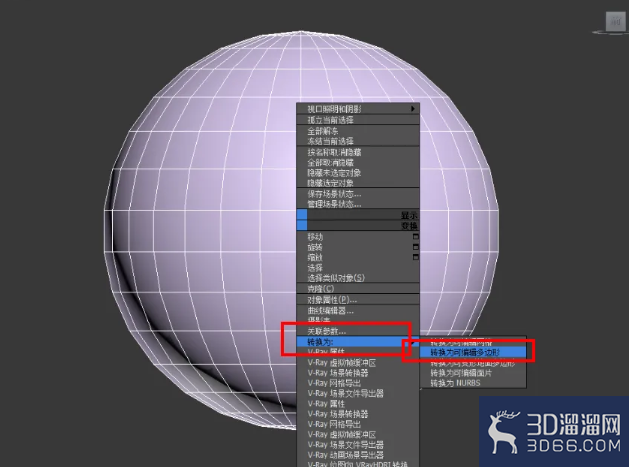Click the first V-Ray 网格导出 entry
The image size is (629, 467).
click(x=358, y=383)
